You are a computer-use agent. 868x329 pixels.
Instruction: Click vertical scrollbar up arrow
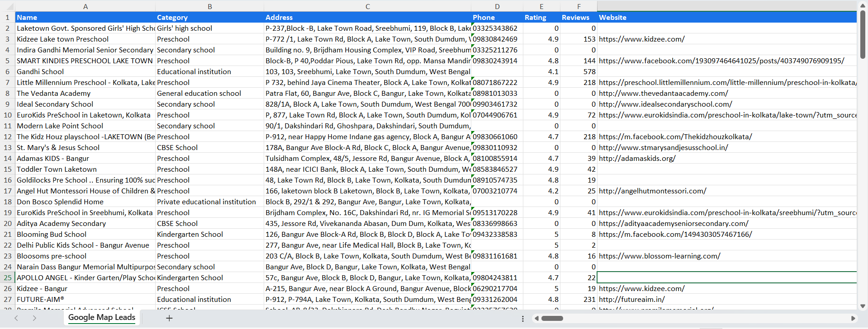click(863, 5)
